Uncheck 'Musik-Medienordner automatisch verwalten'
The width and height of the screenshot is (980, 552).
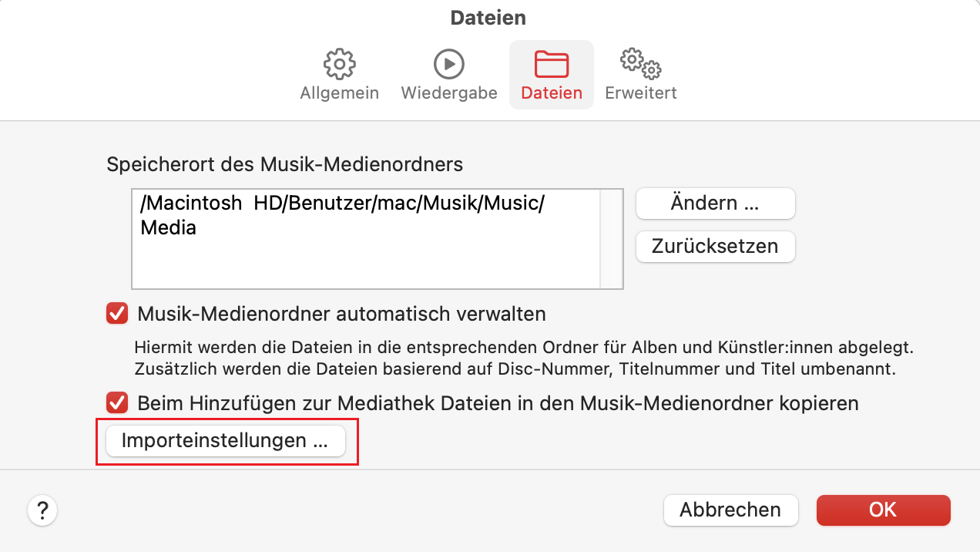pos(117,314)
